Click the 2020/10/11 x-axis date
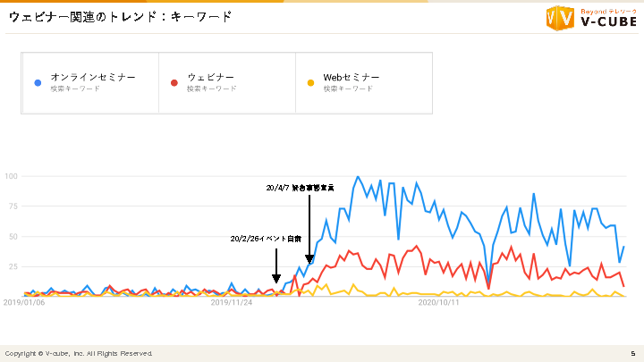This screenshot has height=362, width=644. [439, 303]
